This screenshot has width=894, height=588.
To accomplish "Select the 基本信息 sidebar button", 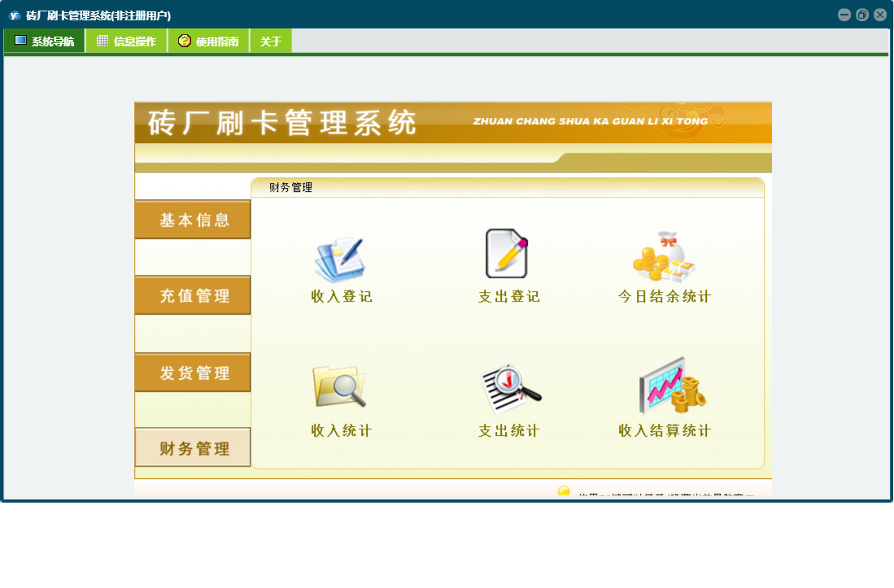I will click(x=193, y=220).
